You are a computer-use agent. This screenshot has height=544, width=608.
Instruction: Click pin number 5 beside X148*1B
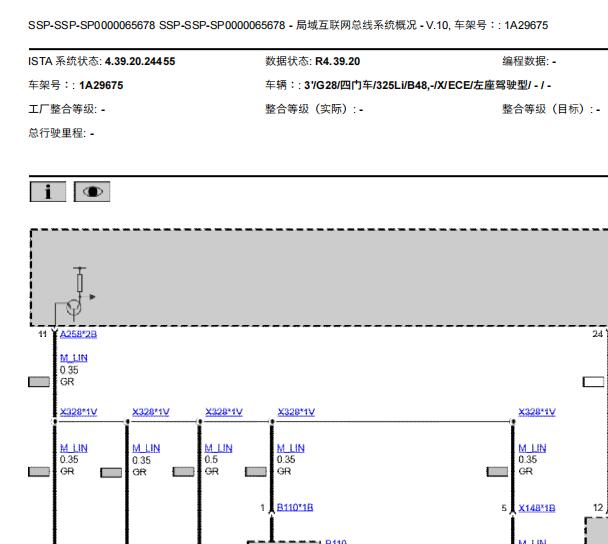coord(504,508)
